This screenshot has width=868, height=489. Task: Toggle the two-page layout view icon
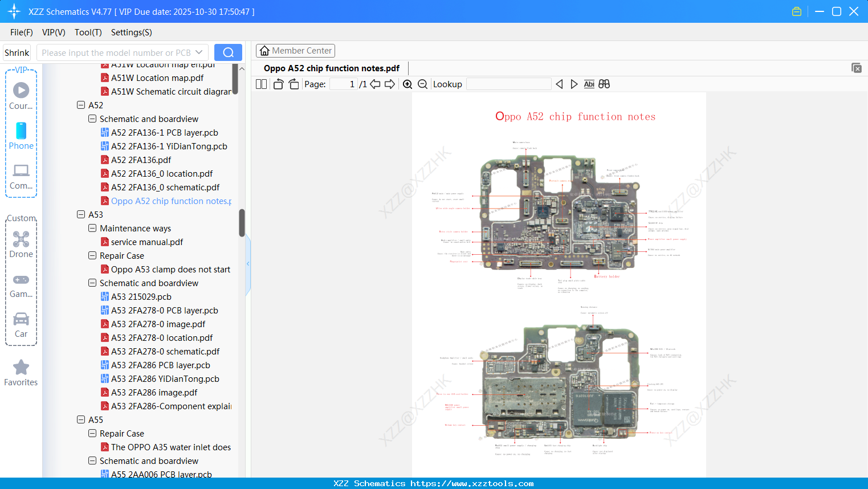pos(261,84)
